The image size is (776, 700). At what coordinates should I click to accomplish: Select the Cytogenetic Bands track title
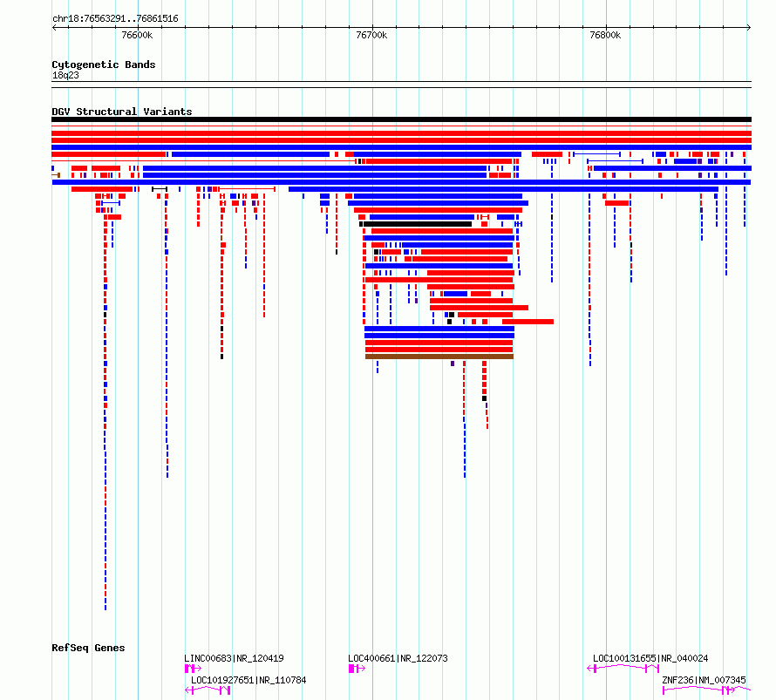coord(104,65)
